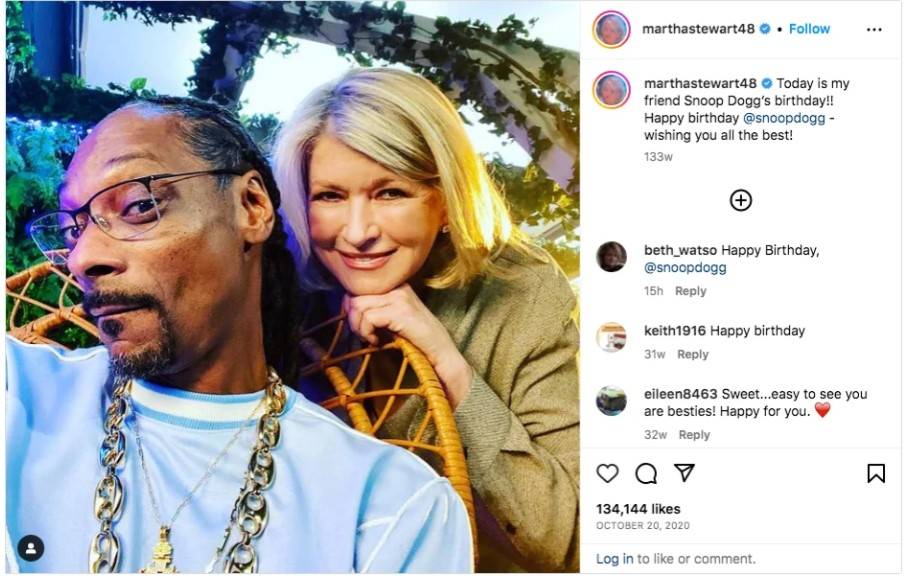This screenshot has width=905, height=583.
Task: Like the post with the heart icon
Action: coord(607,473)
